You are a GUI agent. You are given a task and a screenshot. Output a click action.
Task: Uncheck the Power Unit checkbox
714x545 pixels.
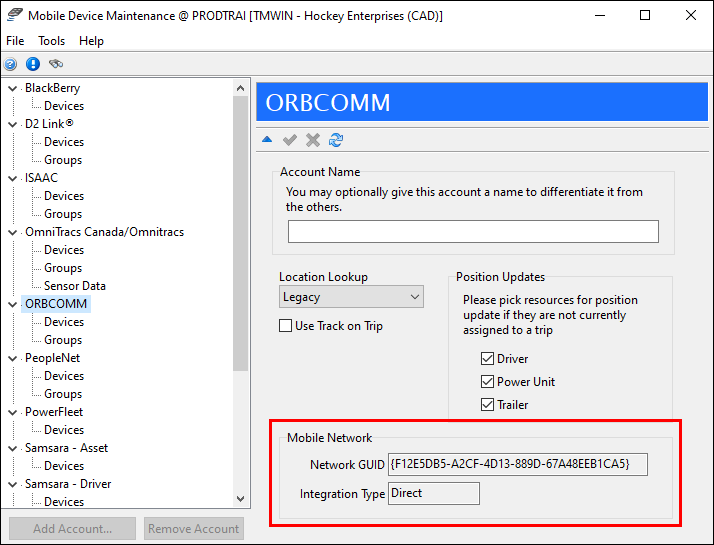[487, 382]
